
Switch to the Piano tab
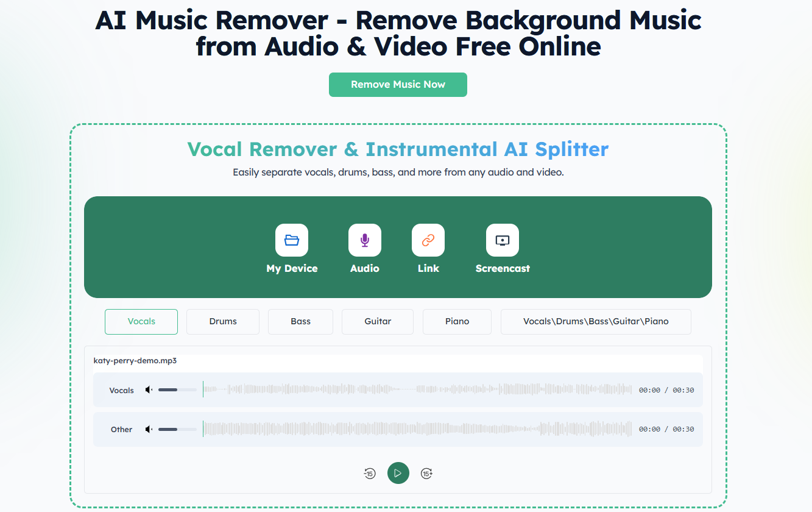click(456, 321)
